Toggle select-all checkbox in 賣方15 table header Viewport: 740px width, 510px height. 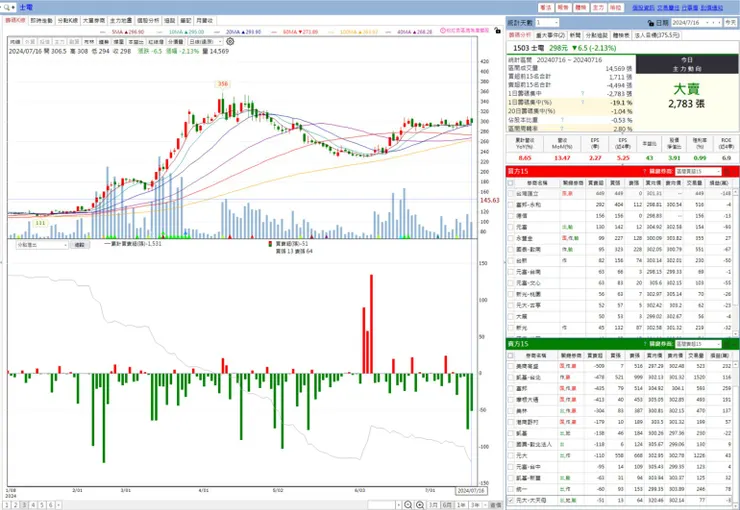(511, 355)
